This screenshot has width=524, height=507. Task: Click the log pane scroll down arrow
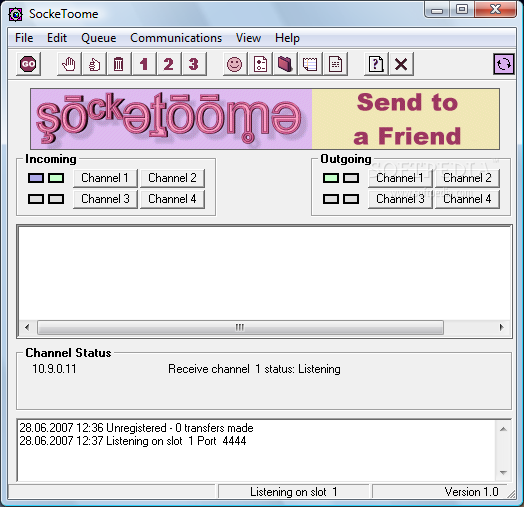point(503,472)
